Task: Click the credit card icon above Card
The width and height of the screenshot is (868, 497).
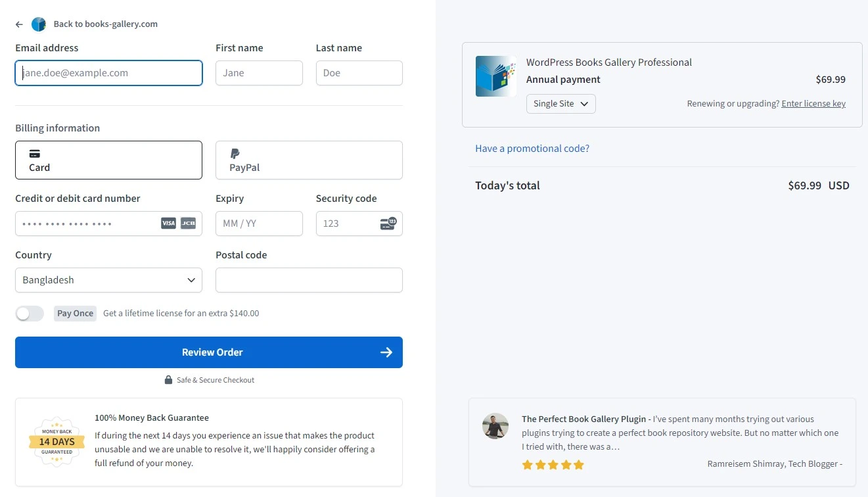Action: pyautogui.click(x=35, y=154)
